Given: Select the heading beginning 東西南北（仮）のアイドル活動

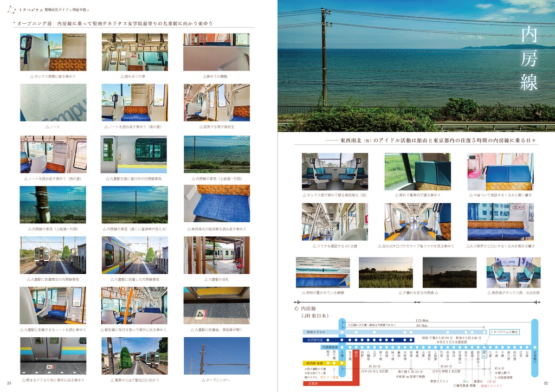Looking at the screenshot, I should 438,140.
